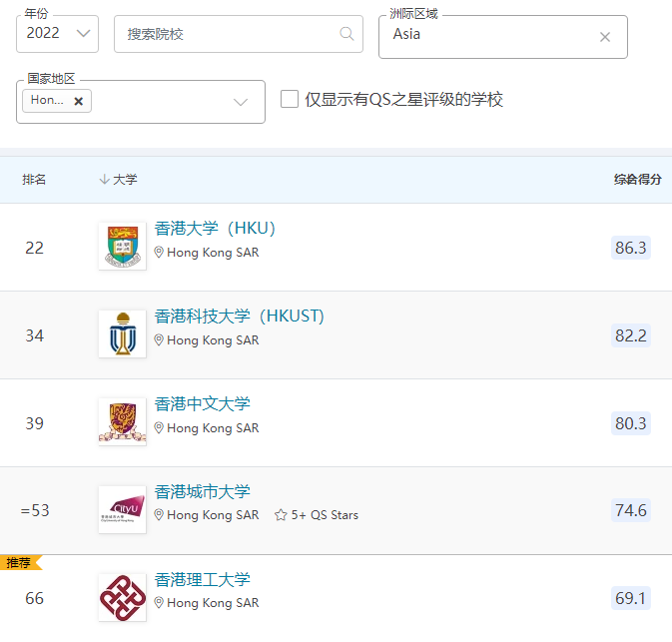Open the Chinese University crest logo

(x=122, y=422)
